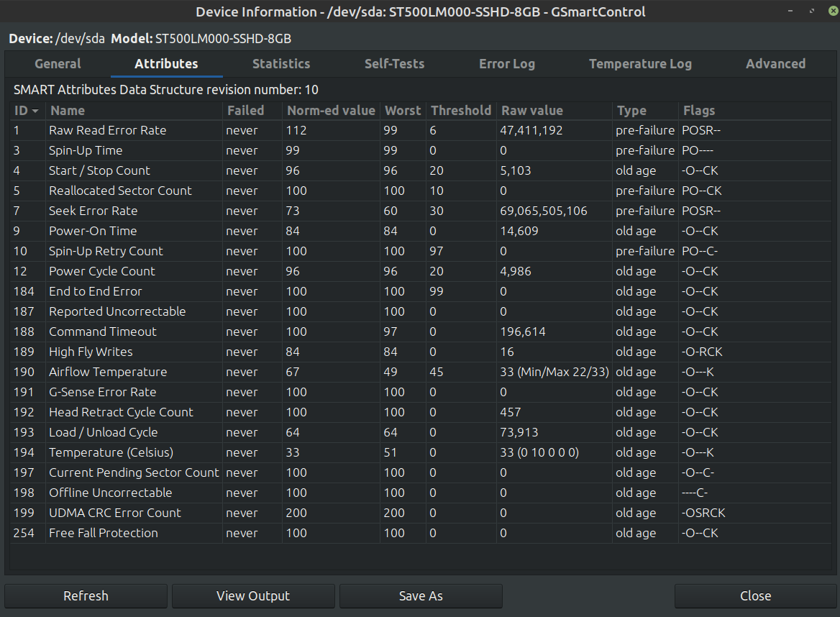The height and width of the screenshot is (617, 840).
Task: Click raw value 69,065,505,106
Action: [543, 211]
